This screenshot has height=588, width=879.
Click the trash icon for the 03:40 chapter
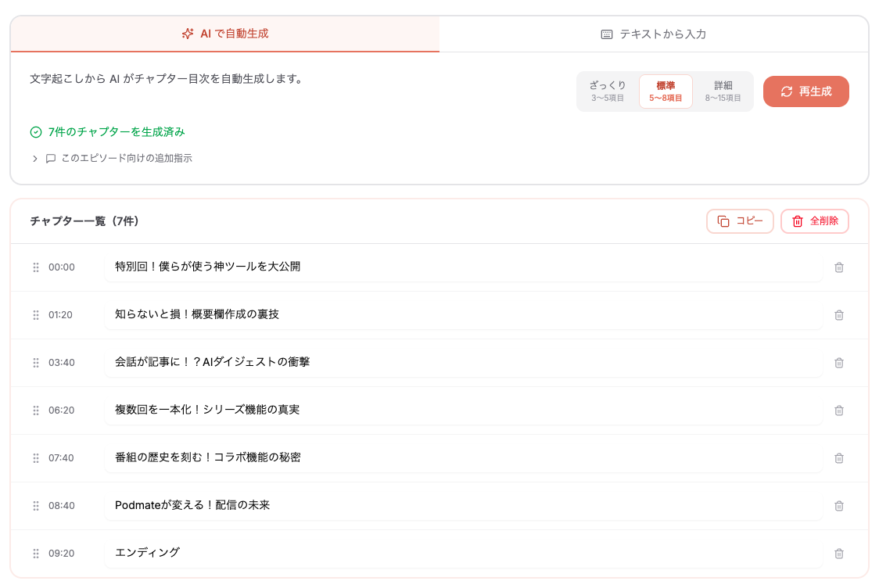point(839,363)
